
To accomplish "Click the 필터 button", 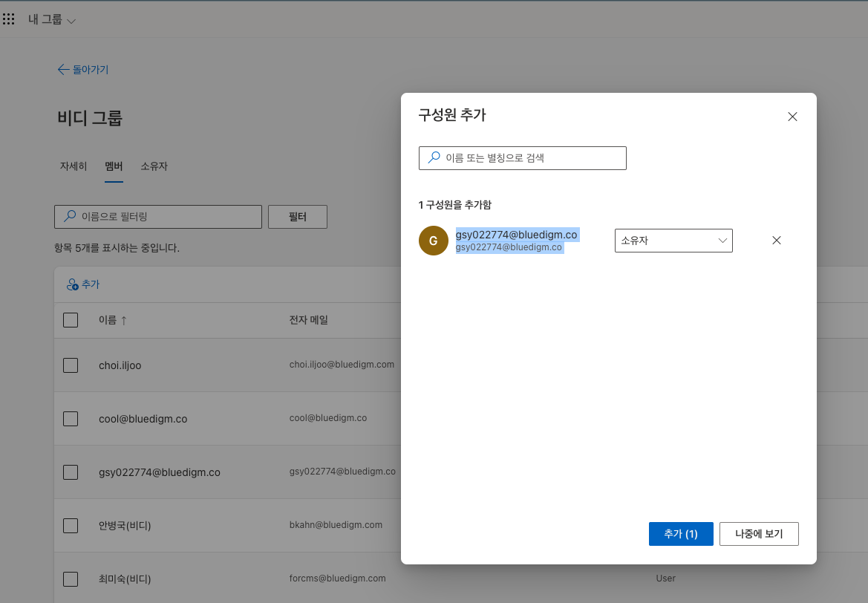I will 297,217.
